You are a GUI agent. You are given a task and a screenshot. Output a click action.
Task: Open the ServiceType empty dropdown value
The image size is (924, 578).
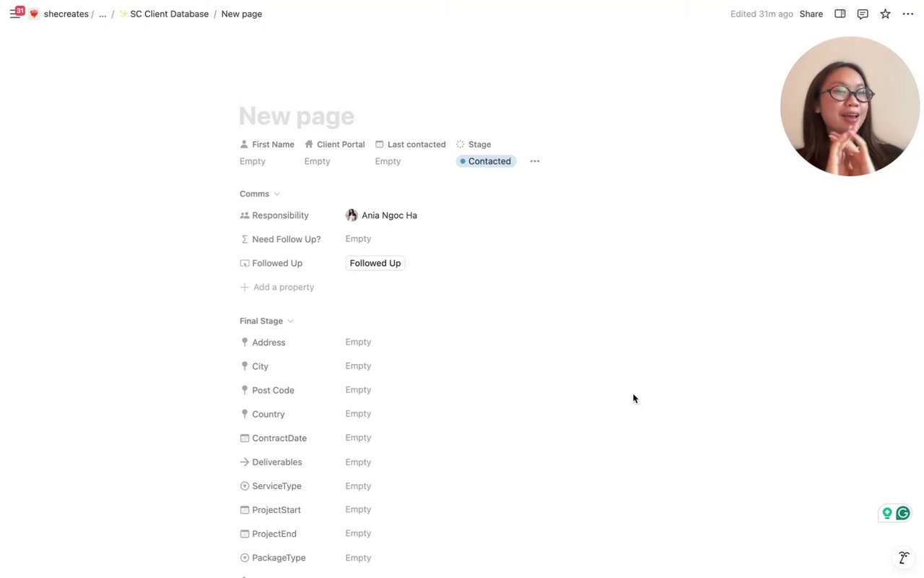tap(358, 486)
